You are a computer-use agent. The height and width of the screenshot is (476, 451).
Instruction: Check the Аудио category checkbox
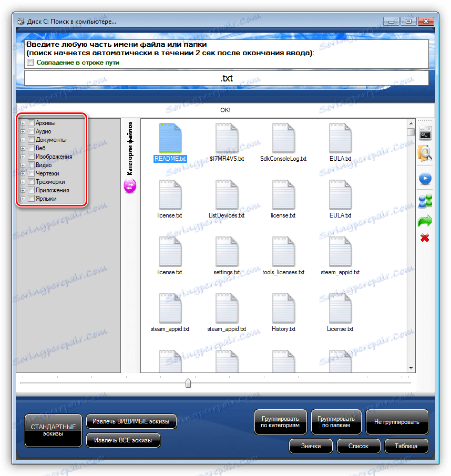tap(32, 131)
